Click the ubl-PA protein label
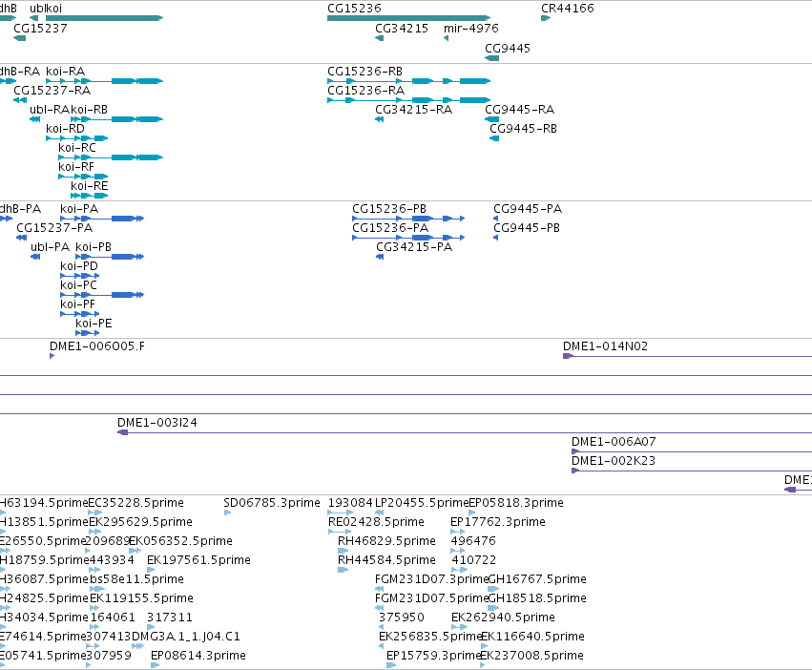Screen dimensions: 812x670 (51, 248)
